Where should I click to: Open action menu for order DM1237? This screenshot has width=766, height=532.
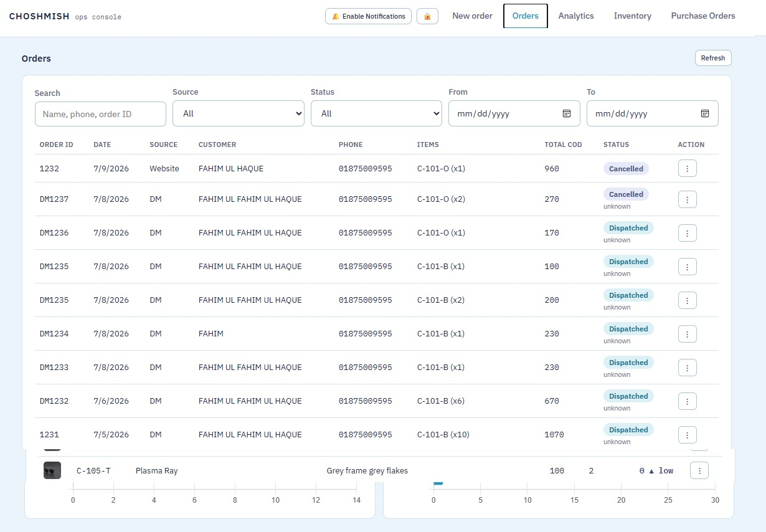click(687, 199)
